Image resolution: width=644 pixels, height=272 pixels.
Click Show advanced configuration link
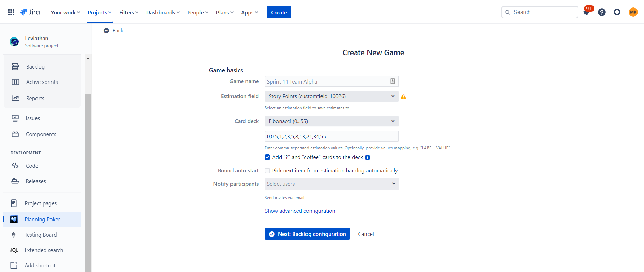[x=300, y=211]
